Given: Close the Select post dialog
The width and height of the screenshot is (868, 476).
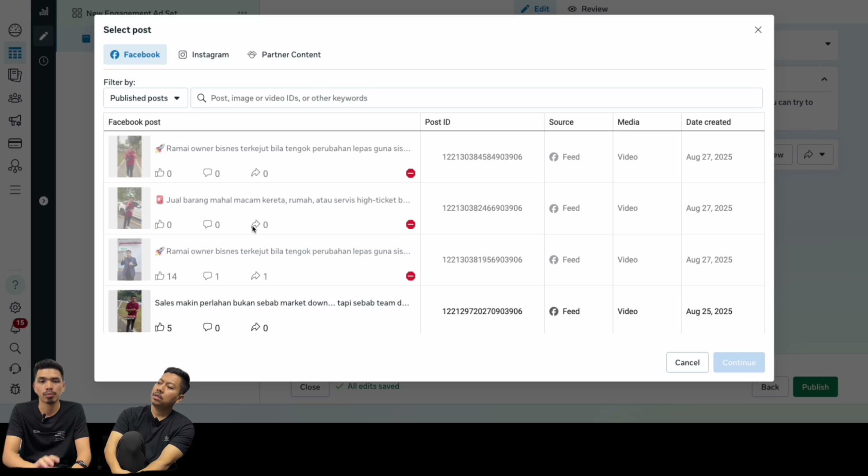Looking at the screenshot, I should pyautogui.click(x=758, y=30).
